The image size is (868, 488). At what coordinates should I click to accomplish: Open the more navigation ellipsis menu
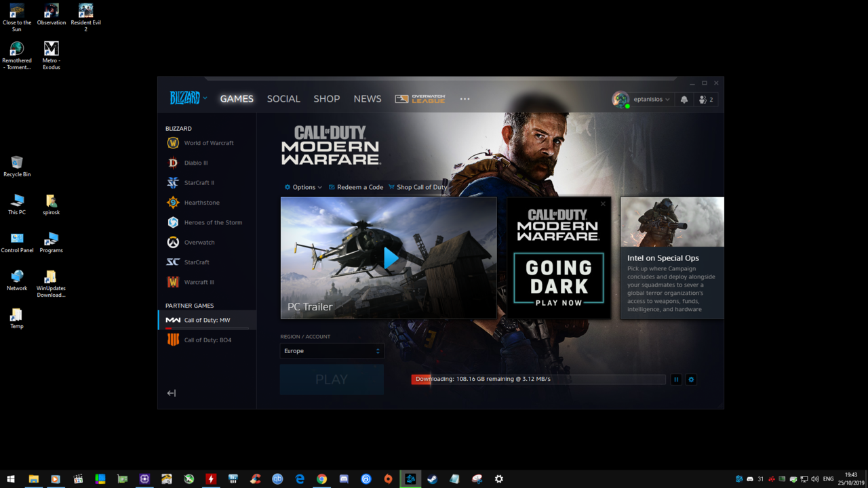click(x=465, y=99)
